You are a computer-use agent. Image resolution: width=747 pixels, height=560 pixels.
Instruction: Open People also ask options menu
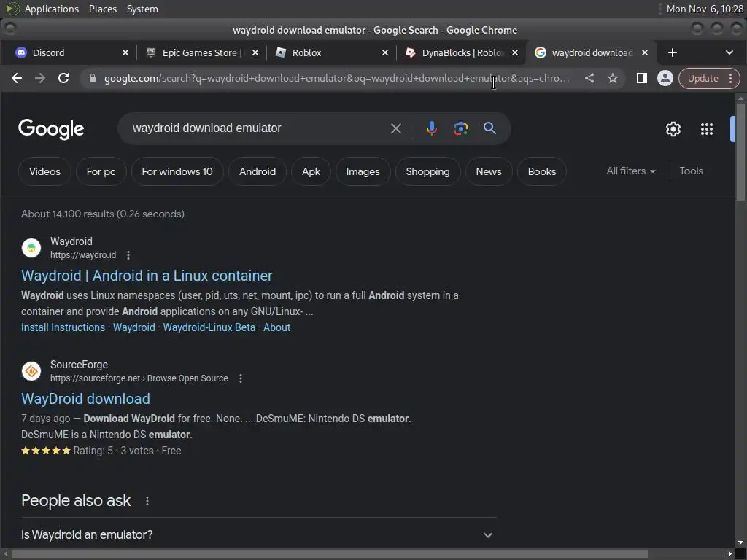147,501
